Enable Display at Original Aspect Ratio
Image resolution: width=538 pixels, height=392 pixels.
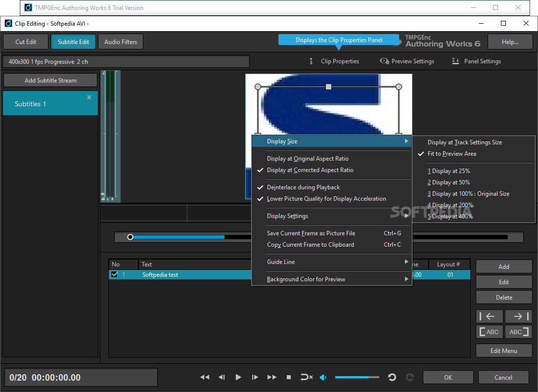pos(331,159)
